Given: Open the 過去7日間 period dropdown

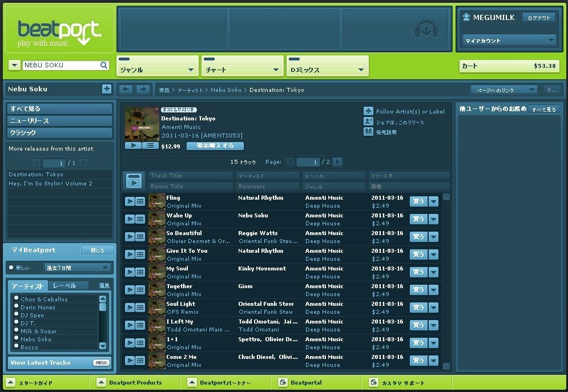Looking at the screenshot, I should pos(77,268).
